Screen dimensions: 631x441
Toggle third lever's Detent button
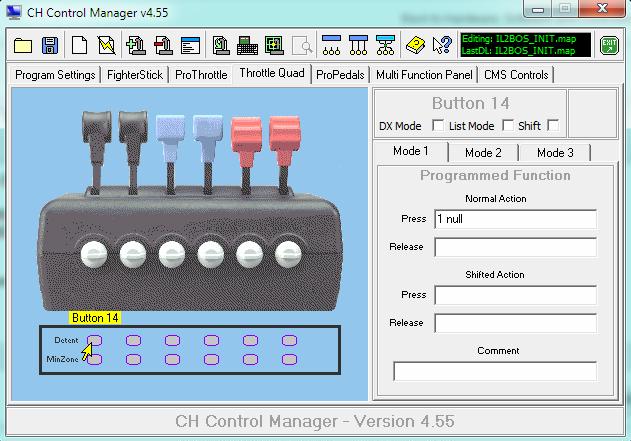(x=172, y=340)
